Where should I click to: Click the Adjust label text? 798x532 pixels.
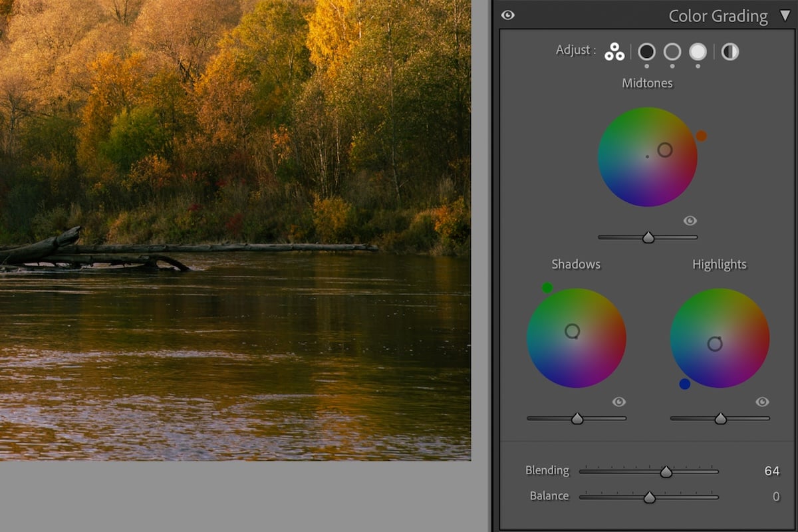point(575,50)
